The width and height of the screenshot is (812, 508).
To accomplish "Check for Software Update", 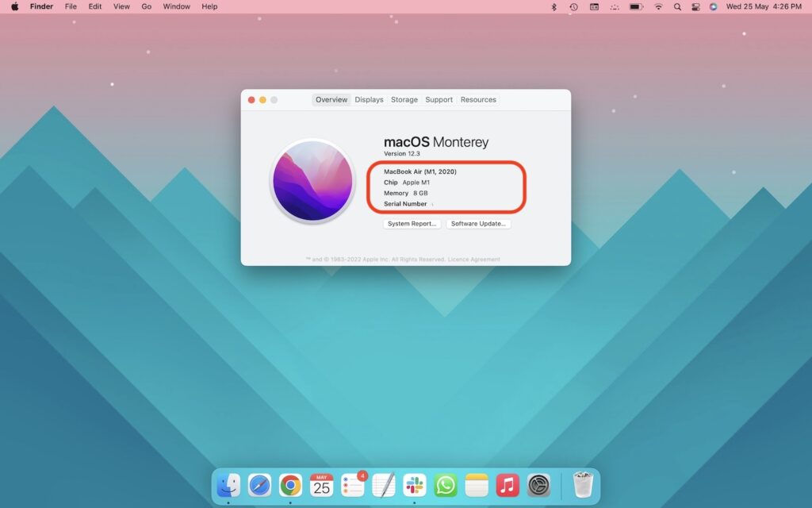I will 479,224.
